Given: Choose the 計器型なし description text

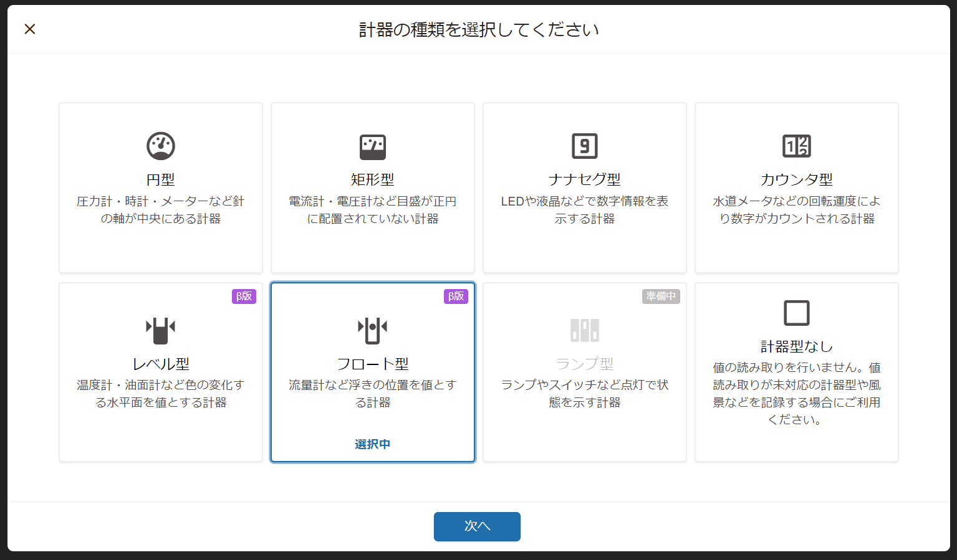Looking at the screenshot, I should 797,394.
